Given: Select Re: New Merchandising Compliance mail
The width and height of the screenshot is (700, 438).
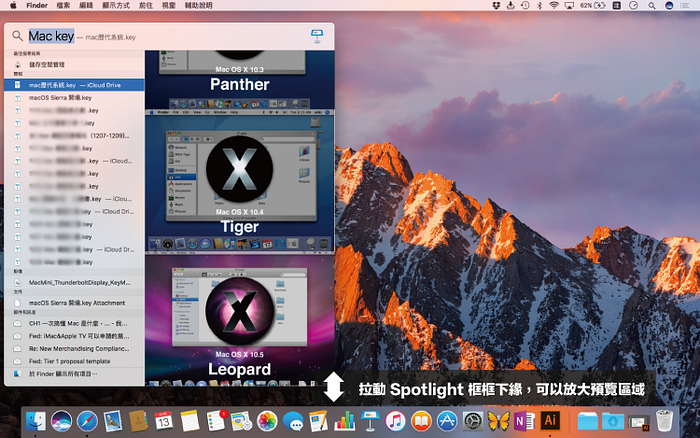Looking at the screenshot, I should pyautogui.click(x=74, y=348).
